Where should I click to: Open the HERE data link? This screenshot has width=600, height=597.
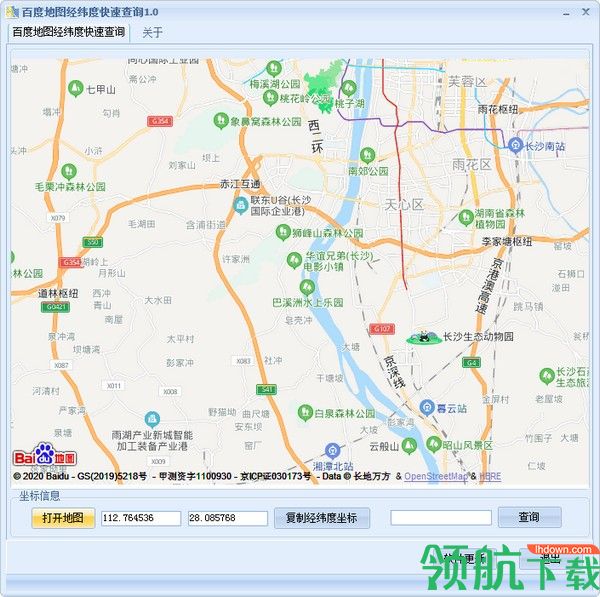click(x=490, y=476)
